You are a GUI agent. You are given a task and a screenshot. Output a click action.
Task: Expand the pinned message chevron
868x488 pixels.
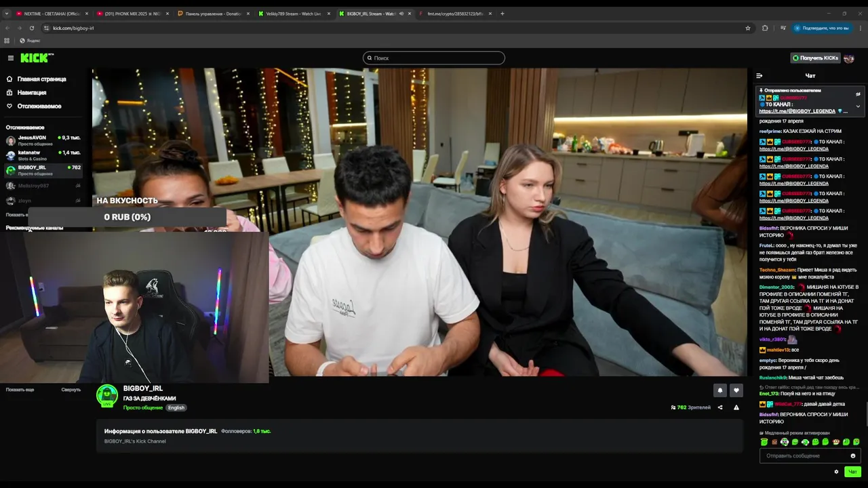858,106
